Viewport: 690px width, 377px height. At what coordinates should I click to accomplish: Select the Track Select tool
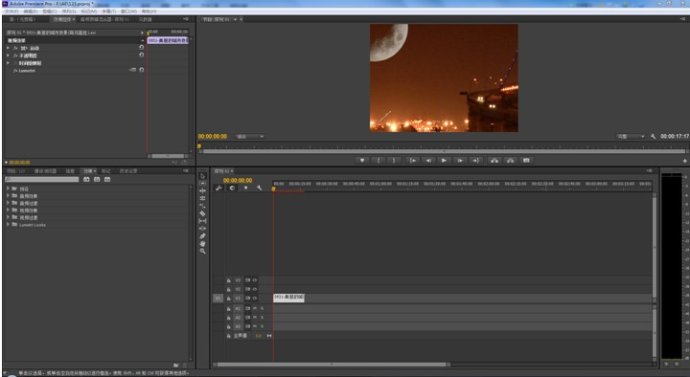pos(202,183)
